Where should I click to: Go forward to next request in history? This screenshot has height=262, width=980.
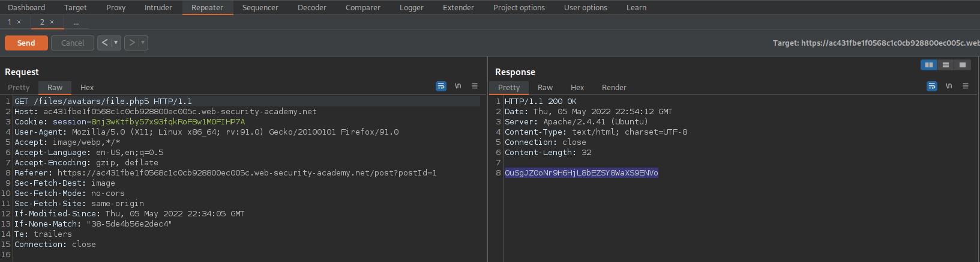[132, 43]
